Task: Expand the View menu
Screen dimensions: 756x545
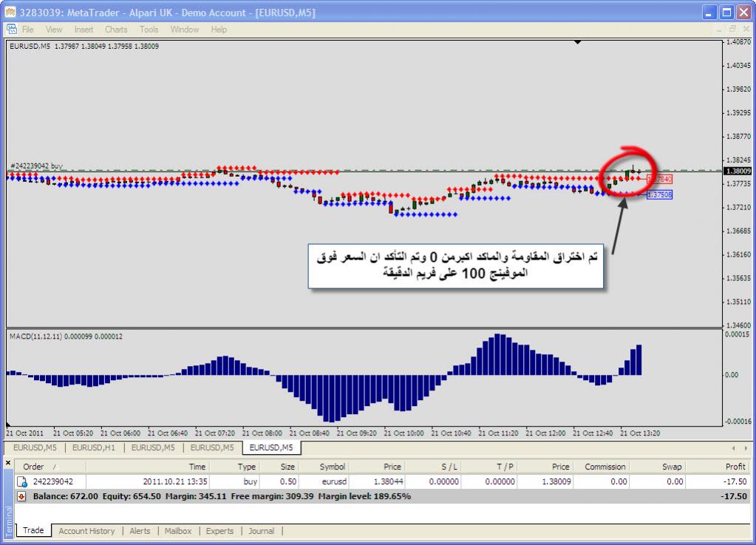Action: [x=54, y=30]
